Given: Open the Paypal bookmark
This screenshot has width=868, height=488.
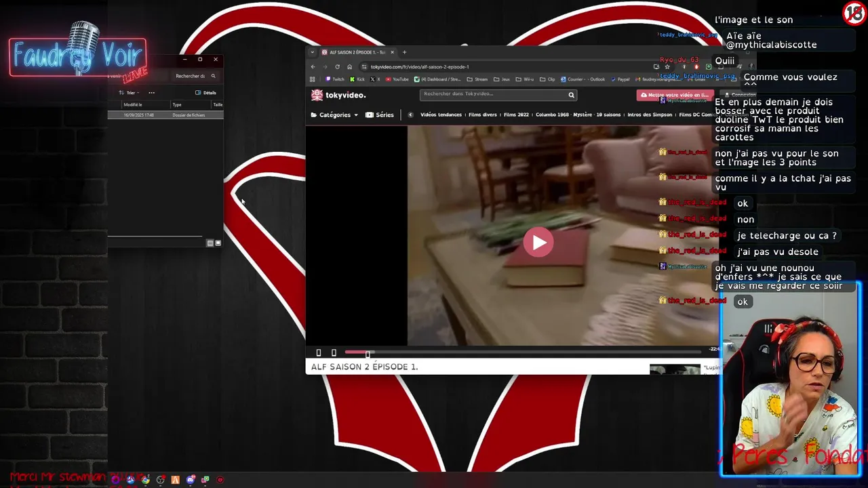Looking at the screenshot, I should click(619, 79).
